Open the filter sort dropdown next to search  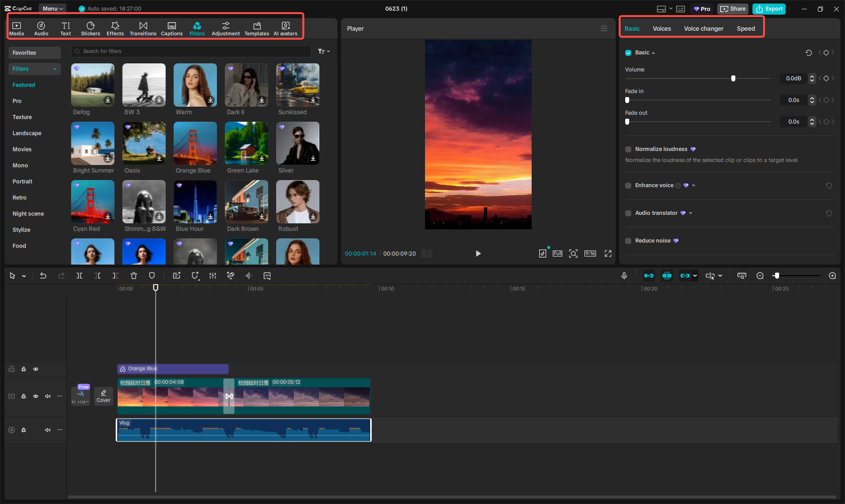(x=324, y=51)
